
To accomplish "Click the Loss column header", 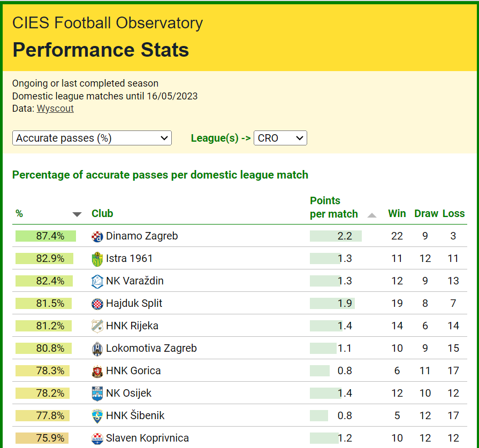I will 453,213.
